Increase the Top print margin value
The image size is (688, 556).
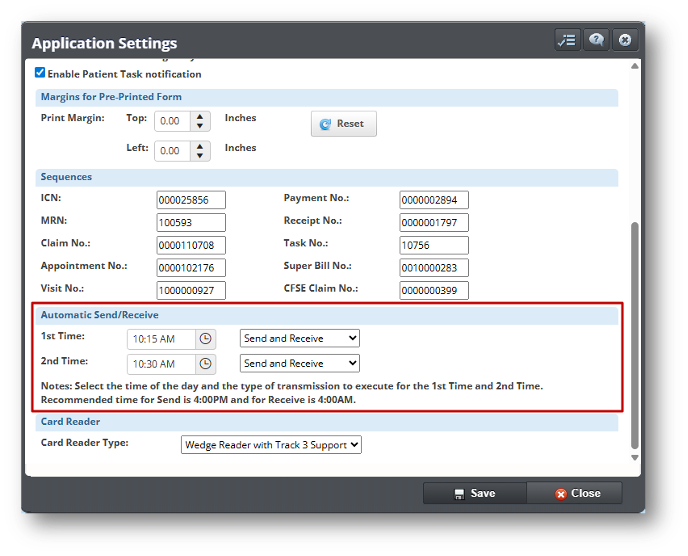pos(201,116)
